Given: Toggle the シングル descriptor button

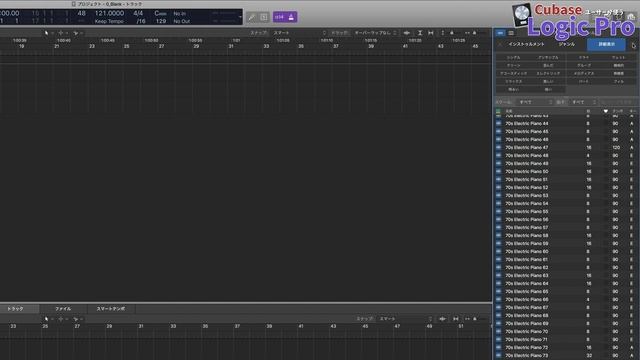Looking at the screenshot, I should pos(513,58).
